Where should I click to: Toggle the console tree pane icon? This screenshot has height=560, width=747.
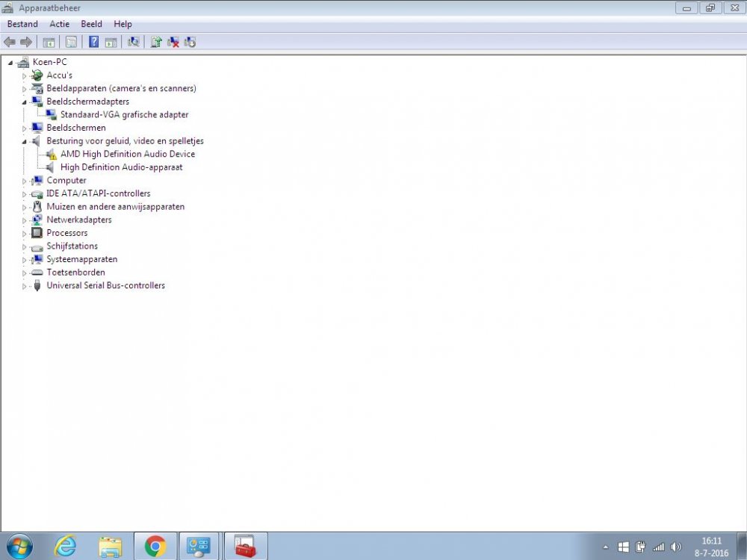(49, 42)
